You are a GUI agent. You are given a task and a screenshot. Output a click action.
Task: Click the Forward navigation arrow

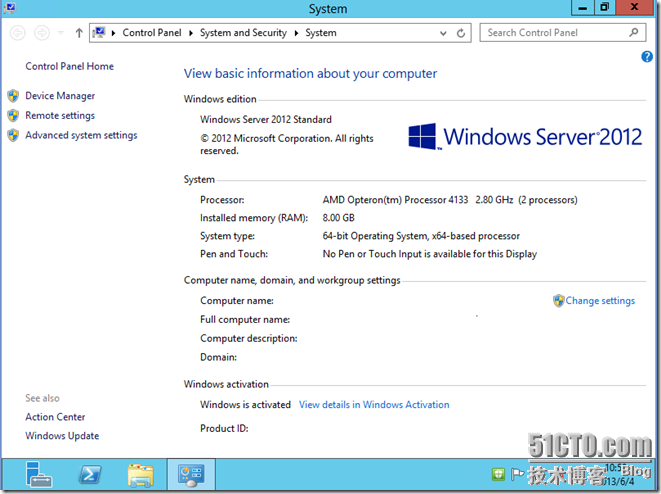coord(42,33)
